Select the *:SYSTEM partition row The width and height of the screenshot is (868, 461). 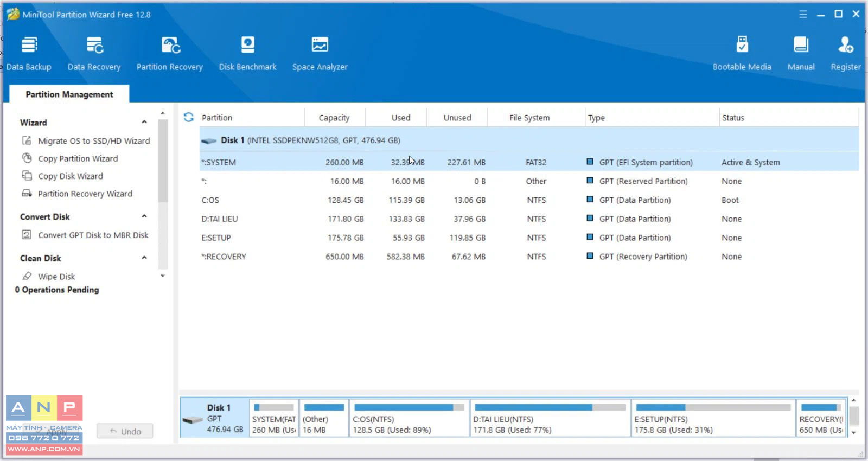tap(529, 162)
